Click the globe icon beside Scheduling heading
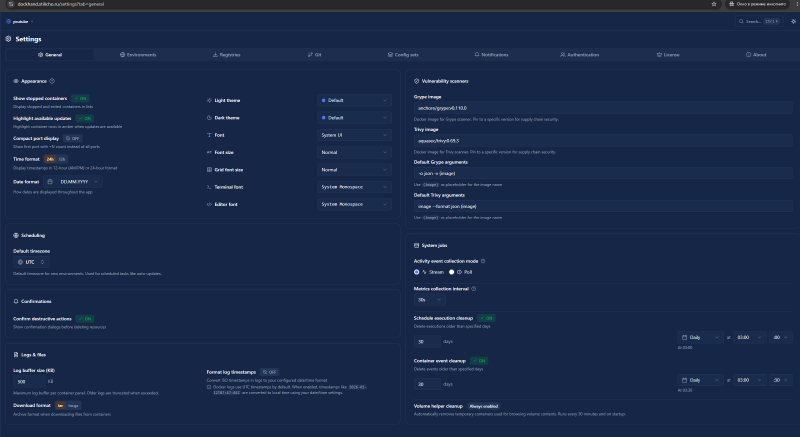The width and height of the screenshot is (800, 437). click(16, 236)
